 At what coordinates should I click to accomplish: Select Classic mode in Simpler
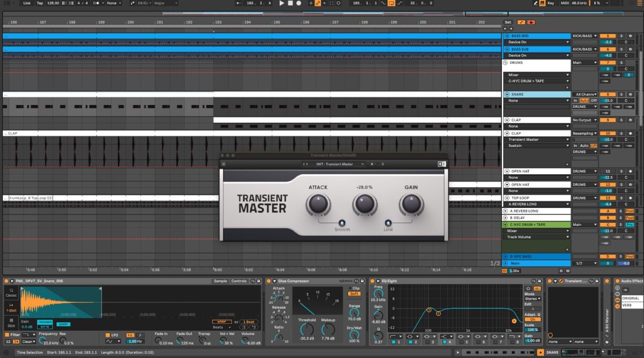click(11, 293)
